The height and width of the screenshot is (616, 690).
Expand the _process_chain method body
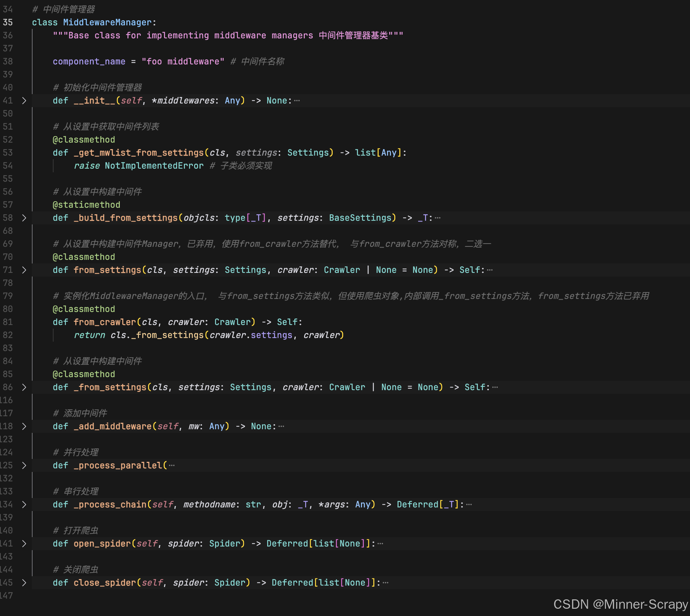pos(25,504)
